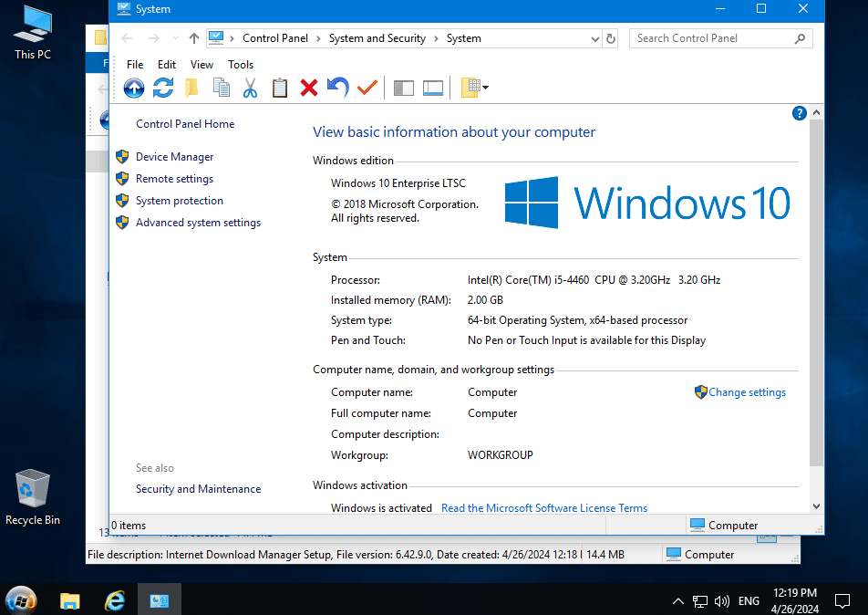Toggle the preview pane toolbar button
The image size is (868, 615).
pos(433,88)
